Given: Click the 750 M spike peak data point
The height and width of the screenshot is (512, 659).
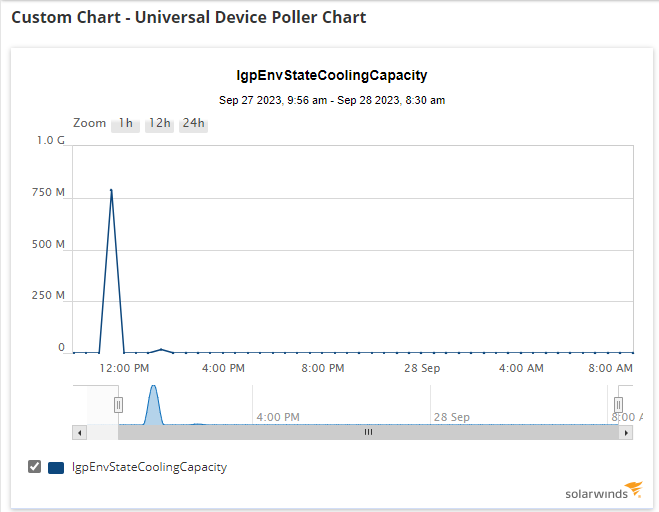Looking at the screenshot, I should point(111,190).
